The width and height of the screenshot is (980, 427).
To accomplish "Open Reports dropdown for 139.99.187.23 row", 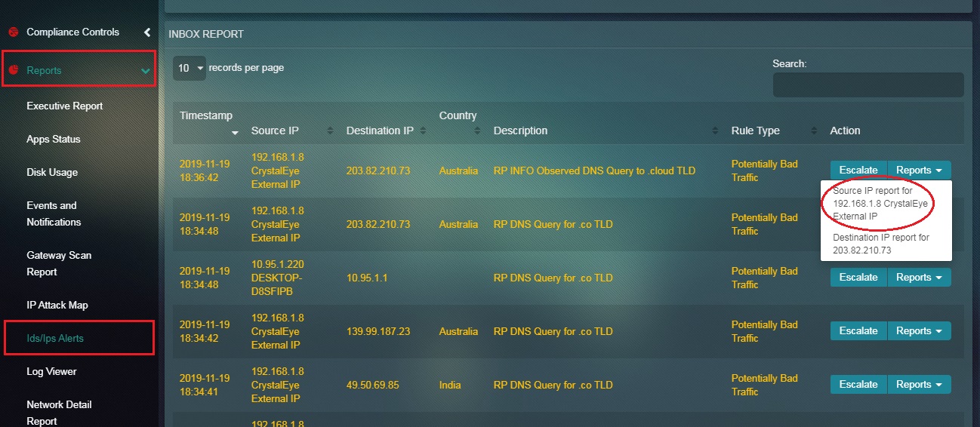I will 919,331.
